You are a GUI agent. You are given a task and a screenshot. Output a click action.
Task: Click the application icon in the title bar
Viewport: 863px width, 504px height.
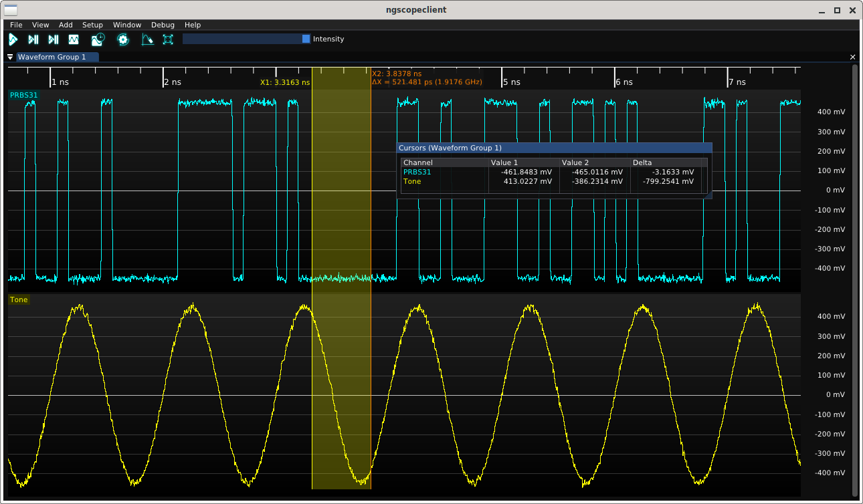[11, 9]
